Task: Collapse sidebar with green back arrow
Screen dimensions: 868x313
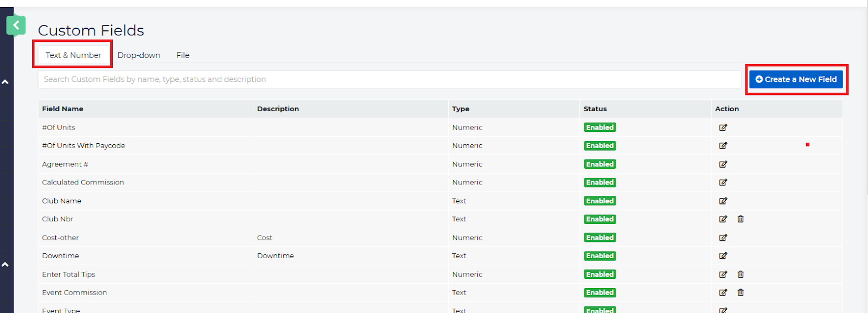Action: [16, 25]
